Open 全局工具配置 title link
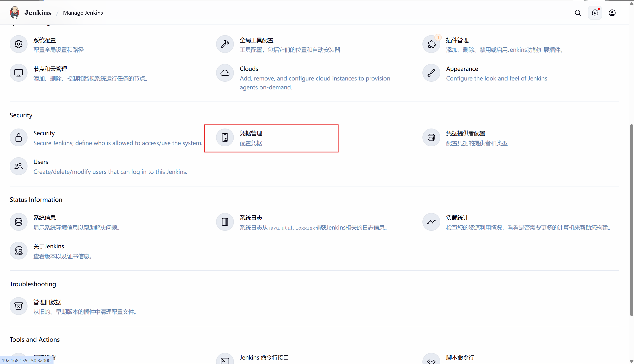634x364 pixels. click(256, 40)
